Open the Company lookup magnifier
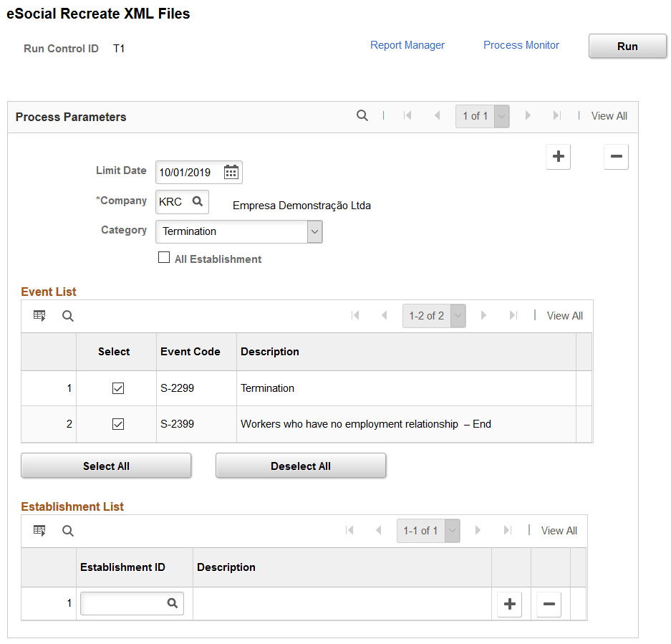671x644 pixels. 198,201
